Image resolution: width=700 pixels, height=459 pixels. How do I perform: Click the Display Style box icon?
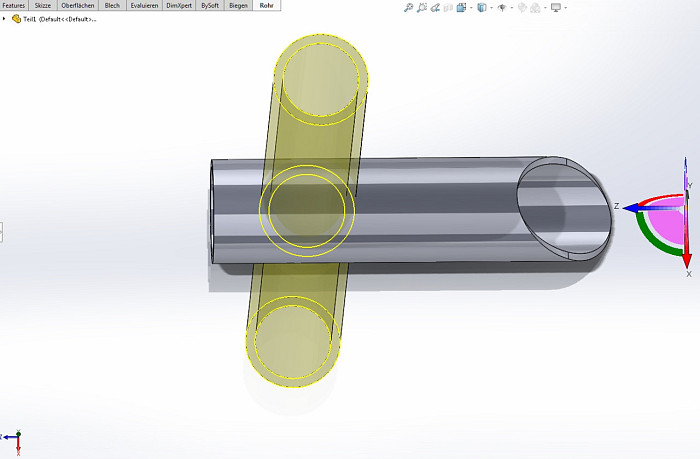pyautogui.click(x=482, y=8)
